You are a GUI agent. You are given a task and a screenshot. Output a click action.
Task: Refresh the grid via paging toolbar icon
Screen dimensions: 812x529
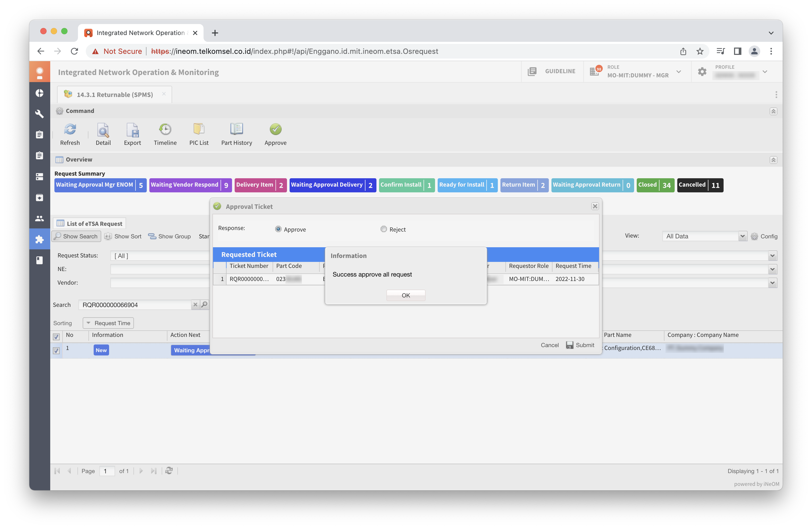click(x=169, y=471)
